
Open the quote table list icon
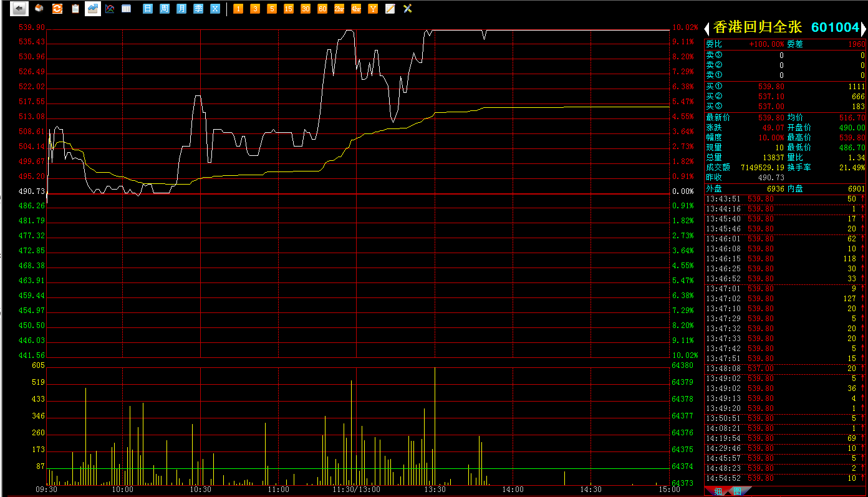(127, 9)
